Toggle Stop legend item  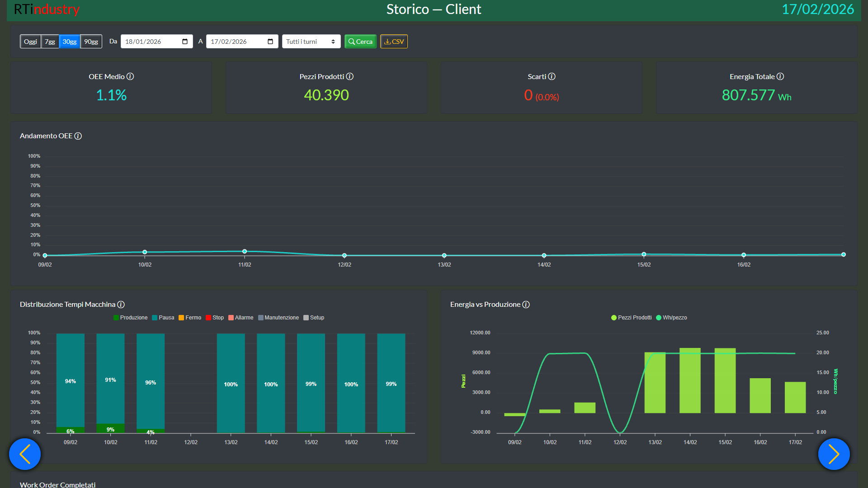tap(215, 318)
